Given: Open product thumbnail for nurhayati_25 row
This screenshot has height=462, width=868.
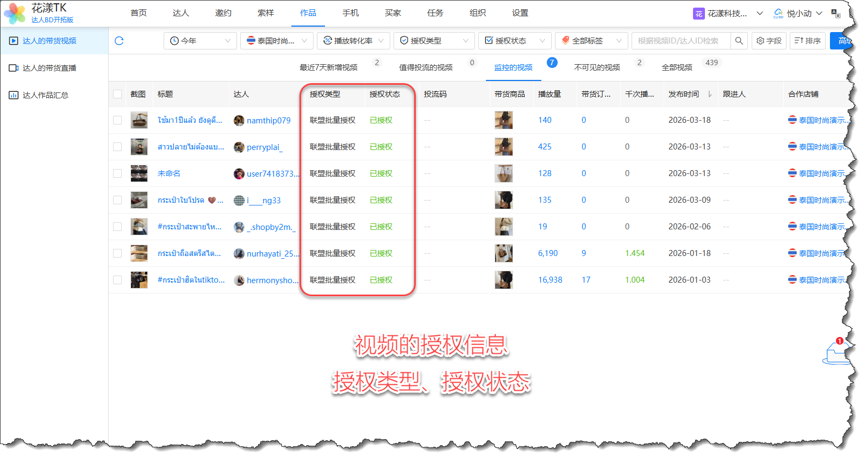Looking at the screenshot, I should click(503, 253).
